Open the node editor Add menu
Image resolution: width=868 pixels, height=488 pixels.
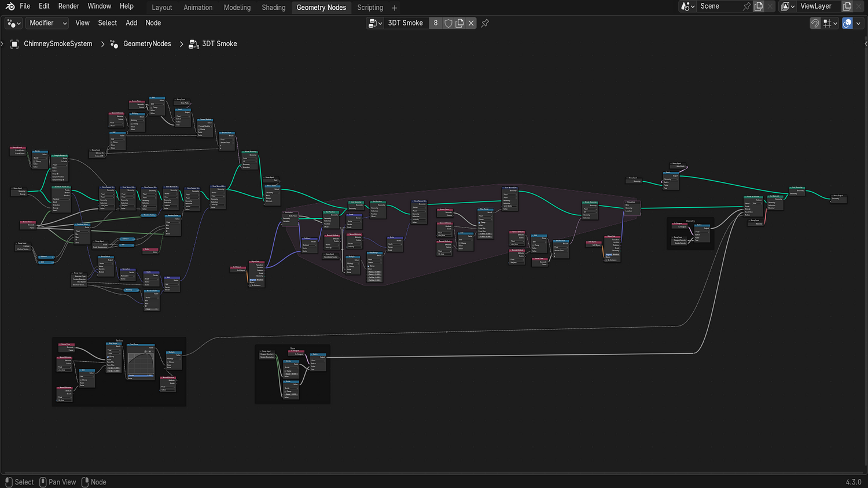click(131, 23)
